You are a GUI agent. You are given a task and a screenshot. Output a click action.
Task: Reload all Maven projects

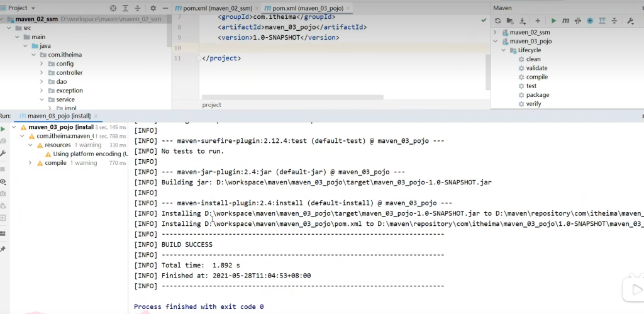[497, 21]
